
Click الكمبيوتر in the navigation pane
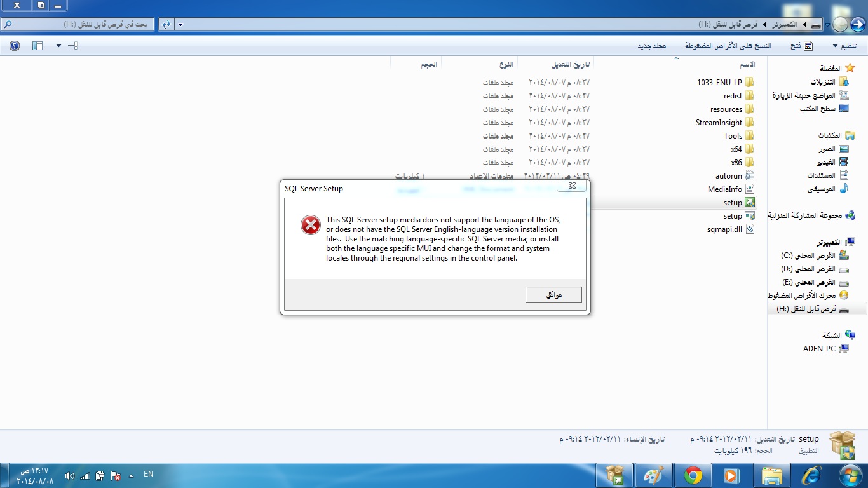pos(836,242)
